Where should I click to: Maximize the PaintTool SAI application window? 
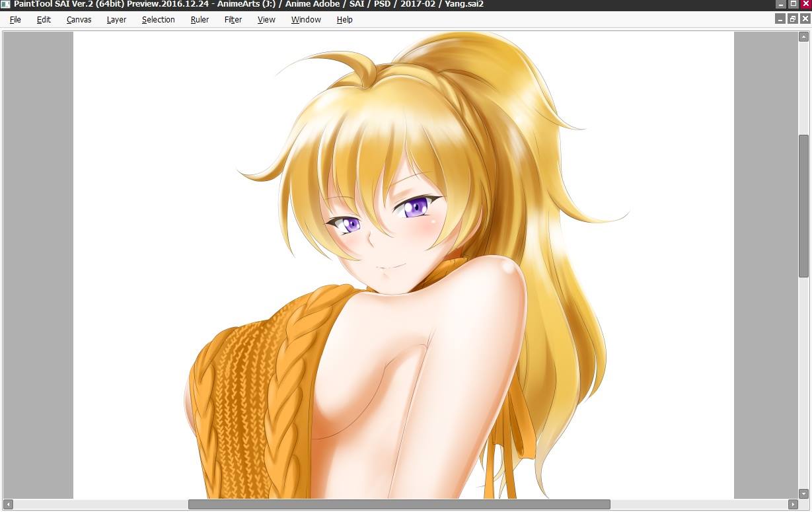coord(794,4)
